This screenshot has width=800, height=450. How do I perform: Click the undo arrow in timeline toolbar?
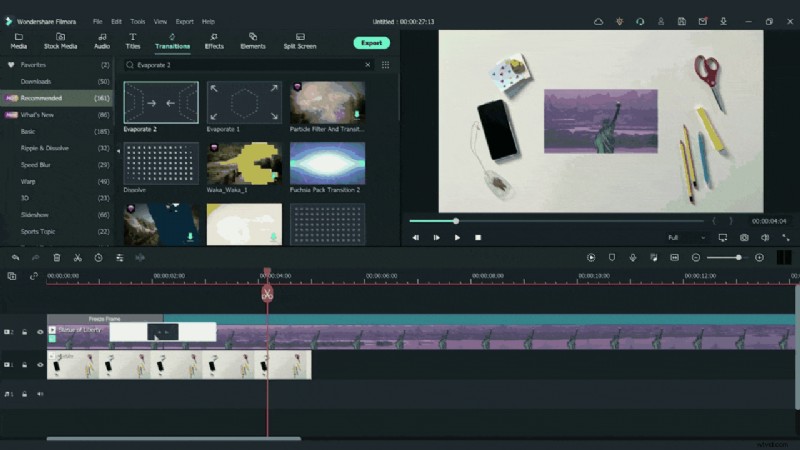(x=15, y=257)
